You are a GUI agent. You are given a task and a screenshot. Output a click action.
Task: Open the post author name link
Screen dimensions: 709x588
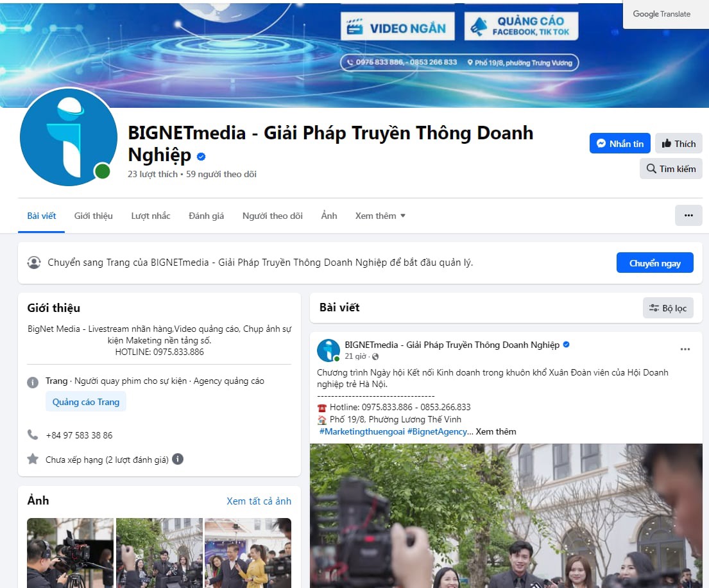[452, 345]
